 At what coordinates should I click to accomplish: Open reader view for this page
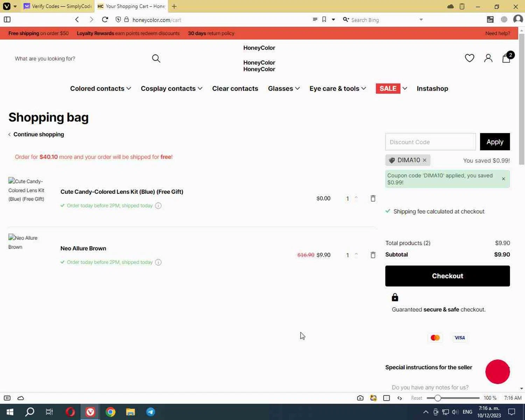[x=315, y=20]
